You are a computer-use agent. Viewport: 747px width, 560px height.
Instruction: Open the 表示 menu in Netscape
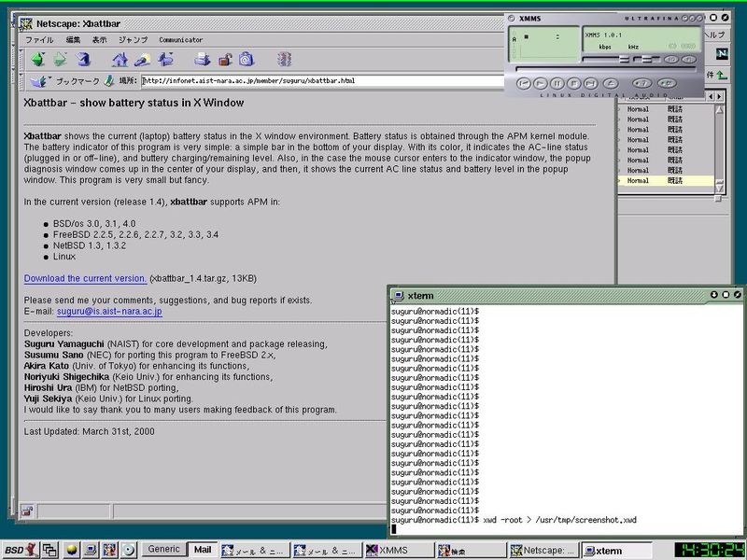pos(99,40)
